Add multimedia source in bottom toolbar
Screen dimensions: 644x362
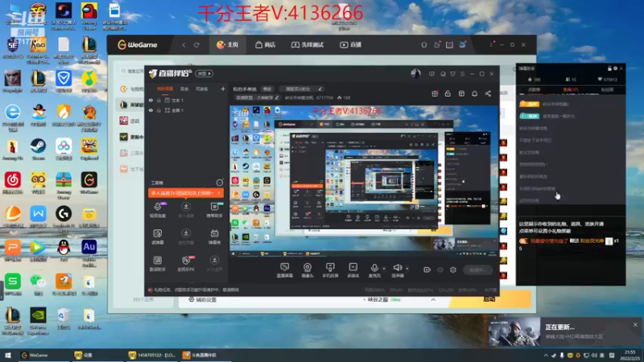353,270
